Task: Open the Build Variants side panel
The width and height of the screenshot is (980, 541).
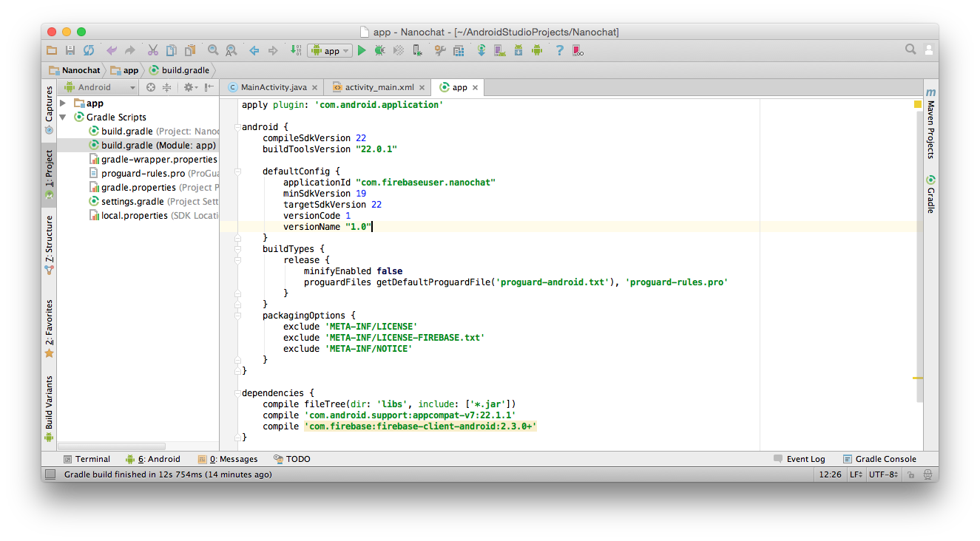Action: coord(49,409)
